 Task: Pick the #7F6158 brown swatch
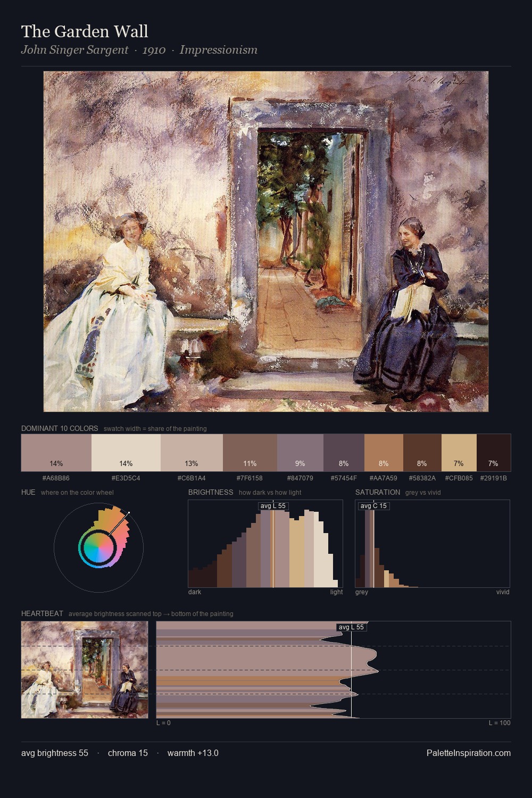click(x=250, y=453)
